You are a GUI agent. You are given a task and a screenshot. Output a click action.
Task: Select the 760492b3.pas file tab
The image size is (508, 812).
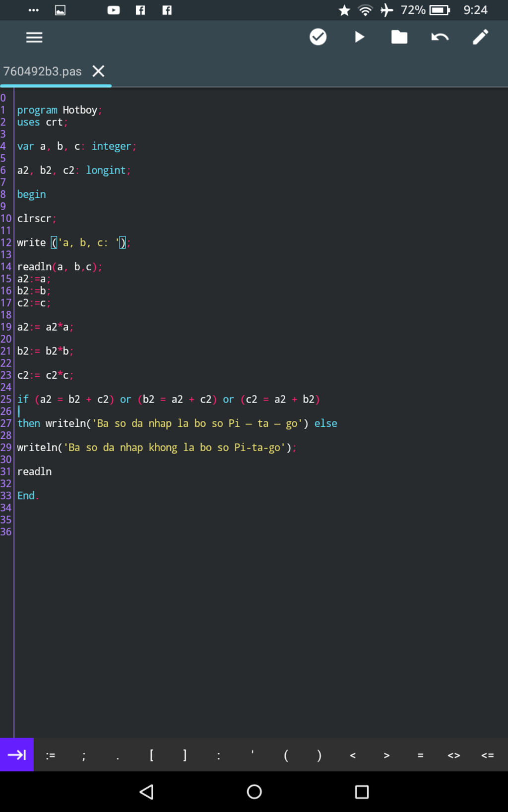[43, 71]
